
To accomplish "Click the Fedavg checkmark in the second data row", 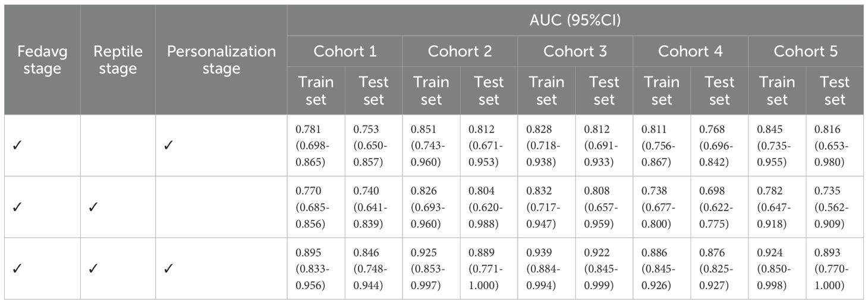I will pyautogui.click(x=16, y=207).
